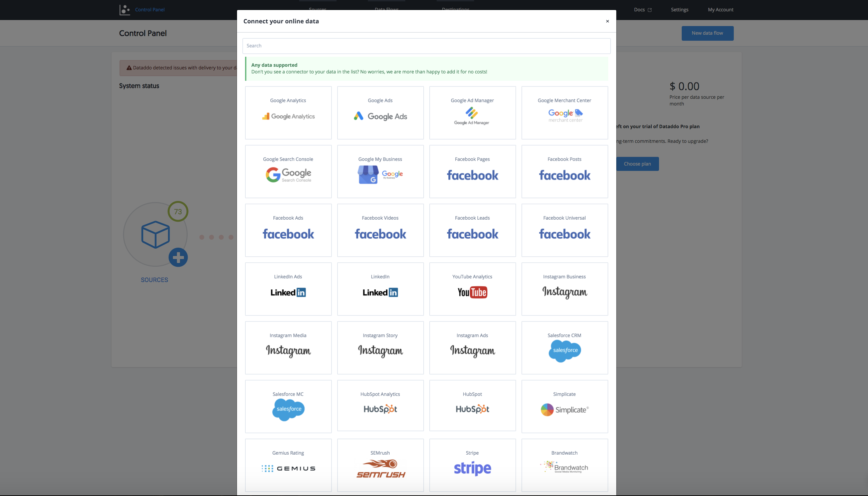The height and width of the screenshot is (496, 868).
Task: Pick the Facebook Posts connector logo
Action: pos(565,175)
